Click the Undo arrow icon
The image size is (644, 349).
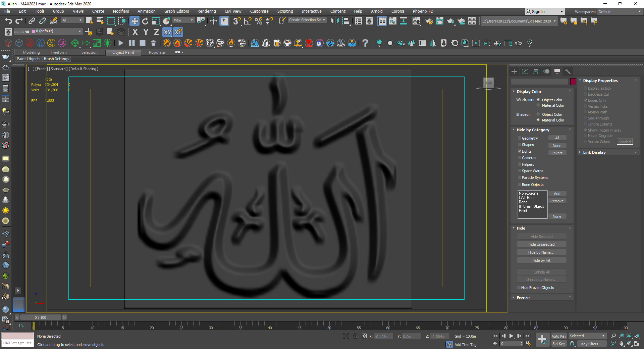(x=8, y=21)
